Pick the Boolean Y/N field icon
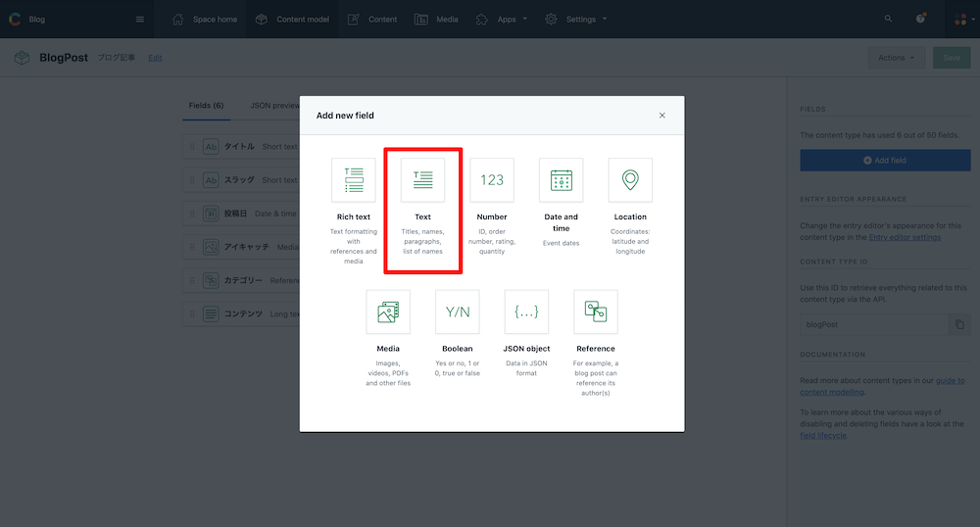The width and height of the screenshot is (980, 527). click(458, 311)
